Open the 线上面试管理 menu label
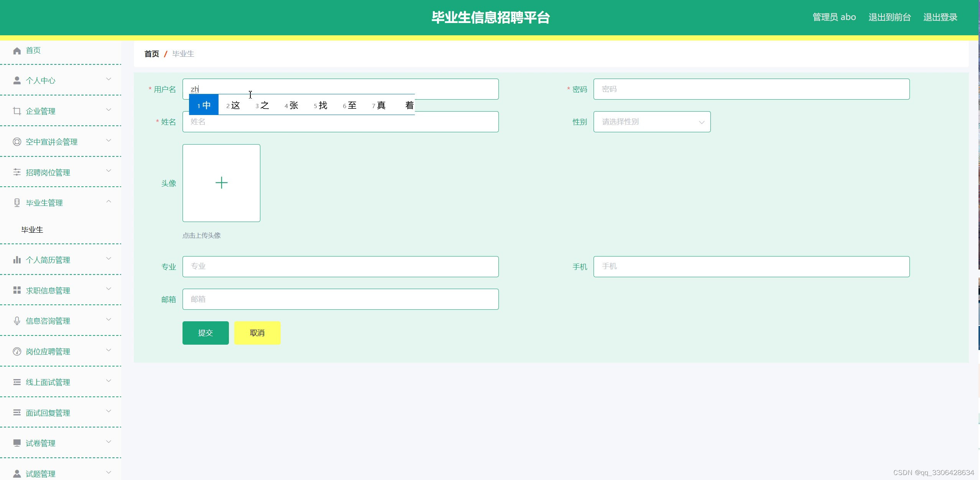 (x=48, y=382)
